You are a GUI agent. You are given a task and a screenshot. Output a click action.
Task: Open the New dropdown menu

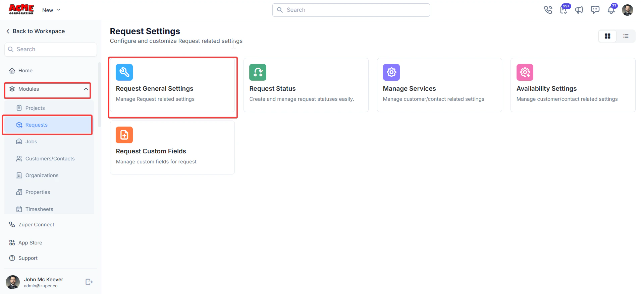coord(51,10)
